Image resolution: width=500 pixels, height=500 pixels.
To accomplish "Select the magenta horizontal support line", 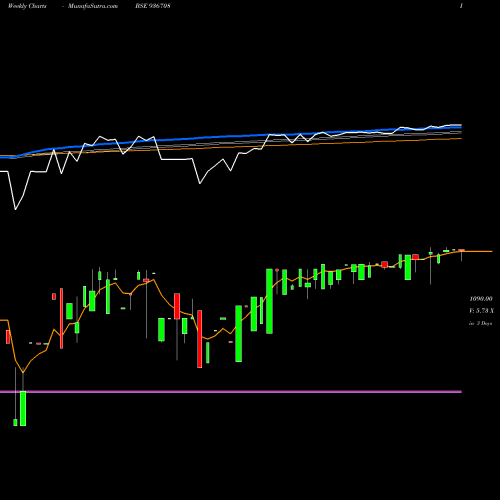I will click(x=231, y=392).
